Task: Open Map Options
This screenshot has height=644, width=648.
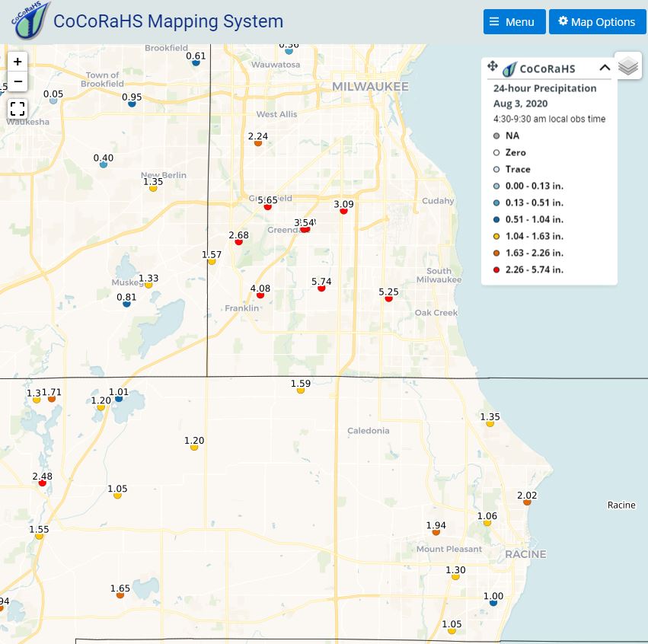Action: point(597,22)
